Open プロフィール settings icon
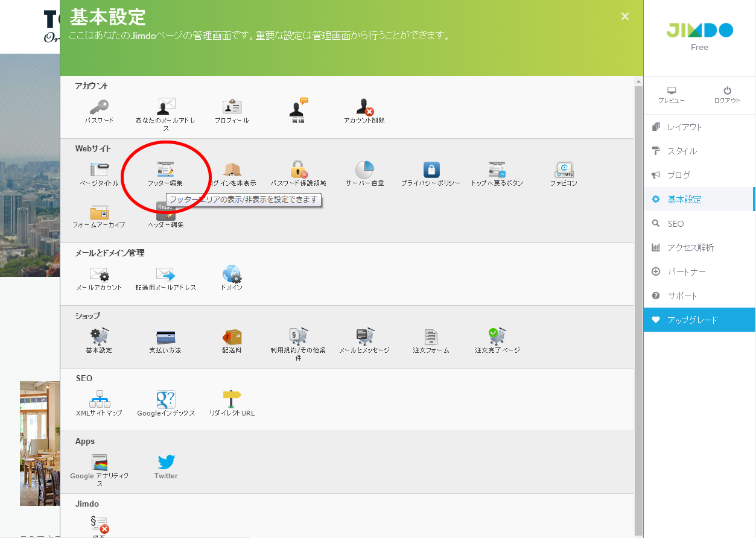This screenshot has width=756, height=538. click(x=232, y=106)
